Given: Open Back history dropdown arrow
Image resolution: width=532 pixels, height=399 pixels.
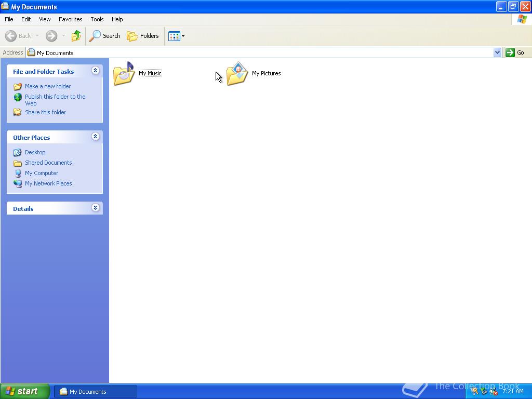Looking at the screenshot, I should click(x=37, y=36).
